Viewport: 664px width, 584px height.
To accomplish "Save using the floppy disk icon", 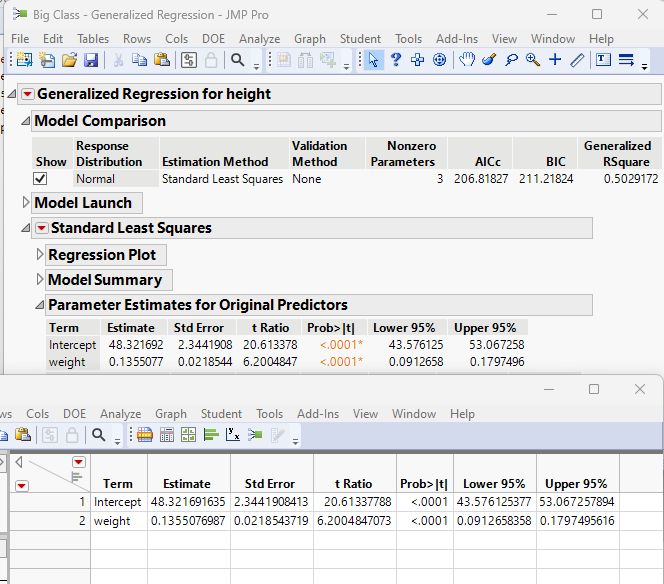I will click(91, 60).
